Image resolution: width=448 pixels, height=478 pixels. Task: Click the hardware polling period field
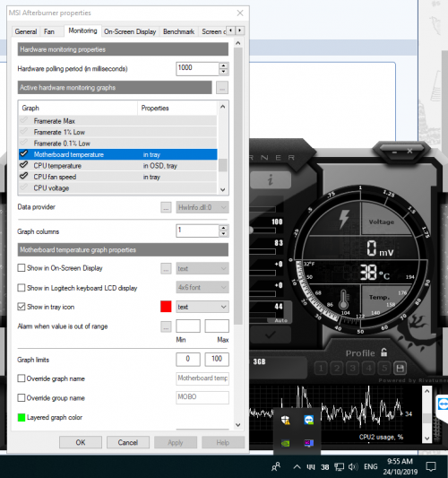[197, 68]
